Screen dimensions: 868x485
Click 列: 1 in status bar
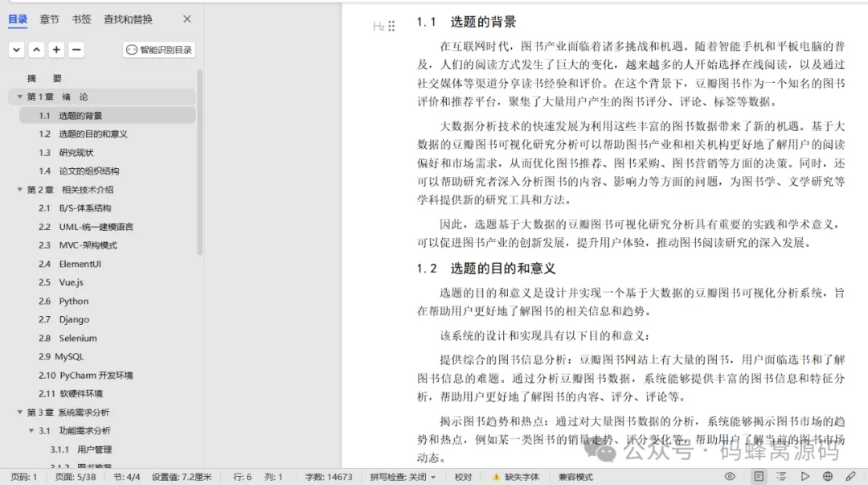[273, 477]
